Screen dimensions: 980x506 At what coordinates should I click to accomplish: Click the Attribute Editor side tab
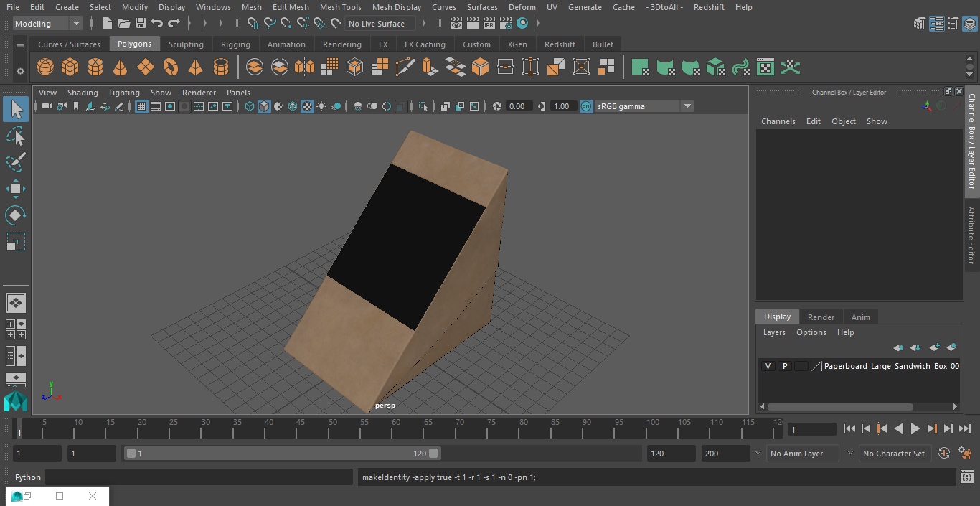click(972, 235)
